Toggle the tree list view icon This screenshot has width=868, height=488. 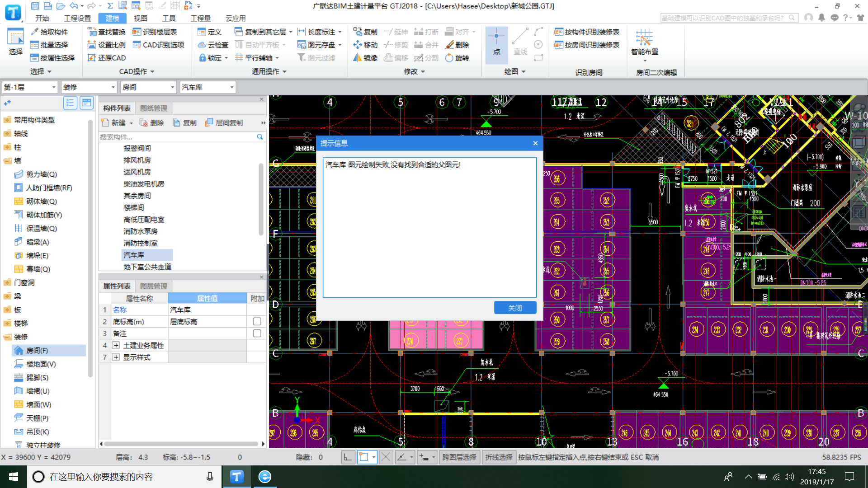coord(70,103)
